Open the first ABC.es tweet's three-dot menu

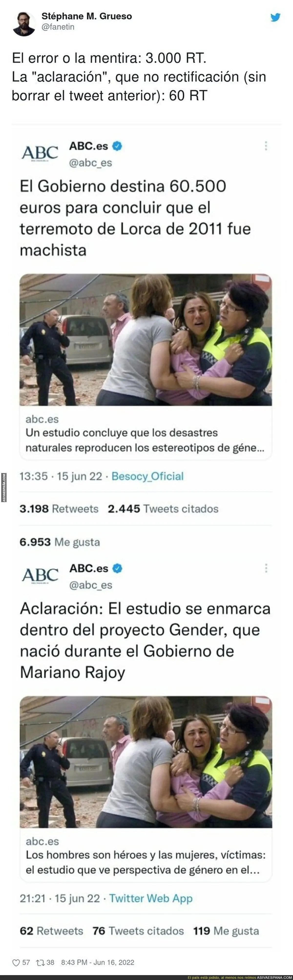[x=266, y=146]
